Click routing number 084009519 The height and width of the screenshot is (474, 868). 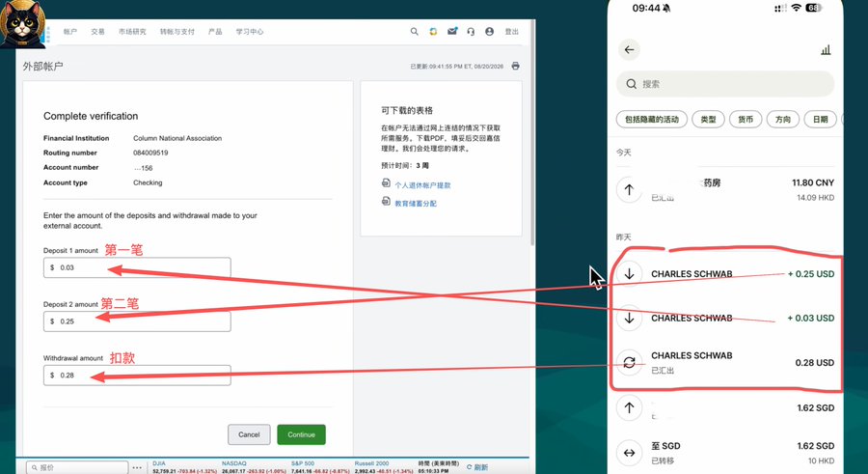tap(150, 153)
